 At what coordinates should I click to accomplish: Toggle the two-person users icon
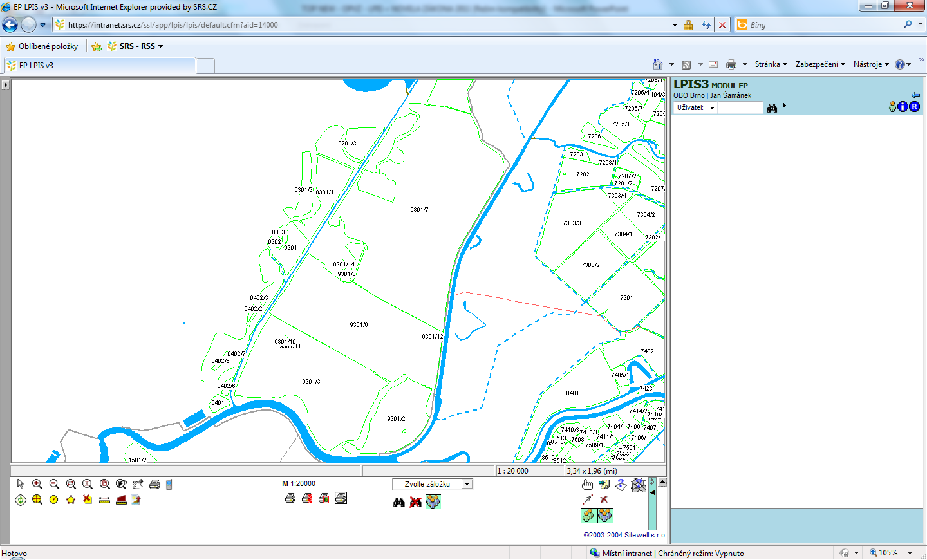(588, 515)
